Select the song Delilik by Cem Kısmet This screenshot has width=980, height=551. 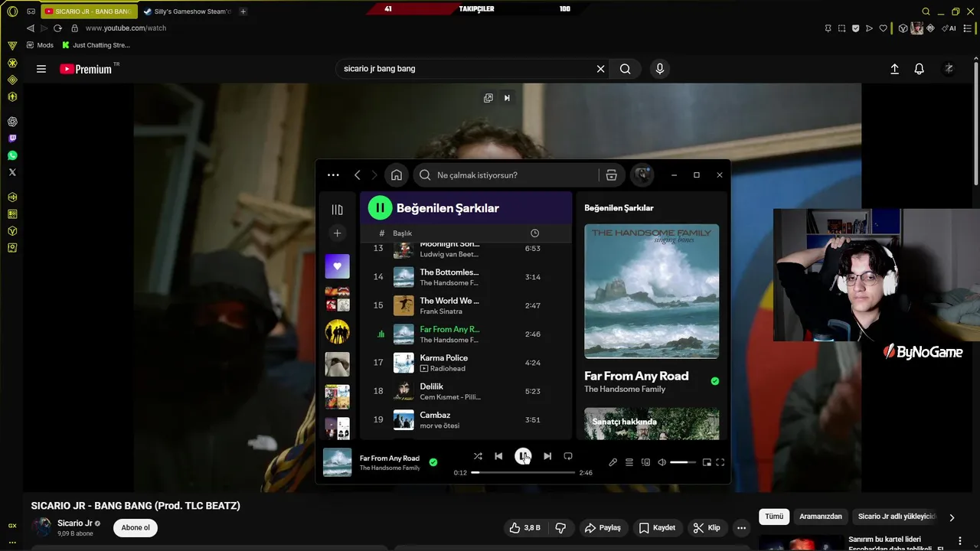pyautogui.click(x=466, y=391)
